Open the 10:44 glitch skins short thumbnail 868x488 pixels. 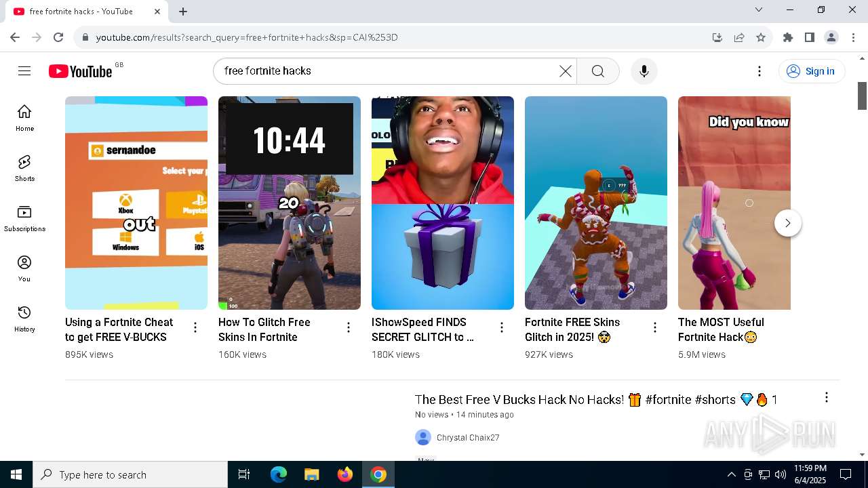(290, 203)
